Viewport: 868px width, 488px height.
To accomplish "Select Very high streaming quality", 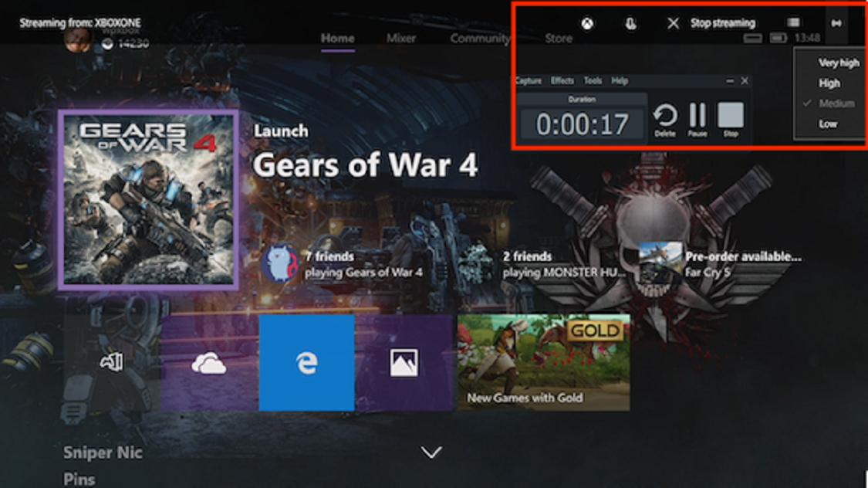I will point(837,63).
